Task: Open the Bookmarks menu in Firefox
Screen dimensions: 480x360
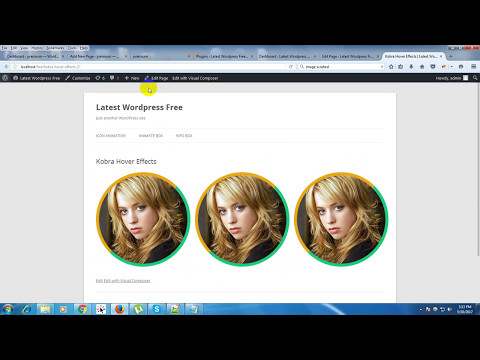Action: [55, 48]
